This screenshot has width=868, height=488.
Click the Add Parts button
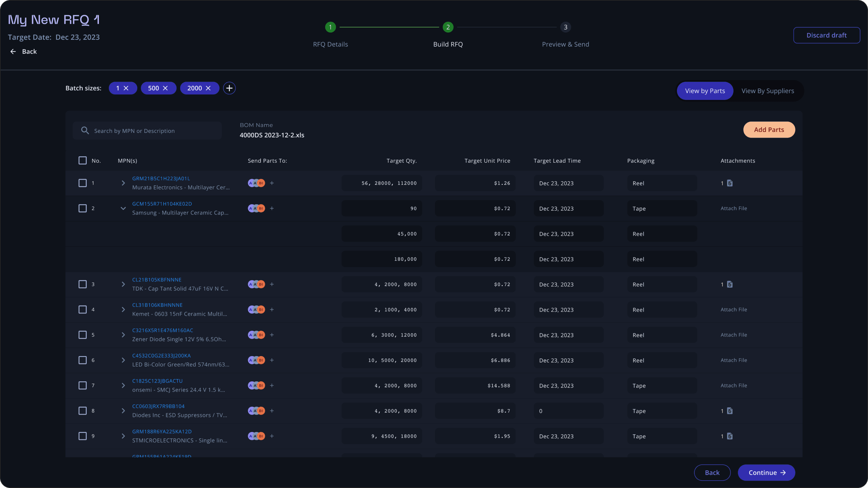(769, 129)
